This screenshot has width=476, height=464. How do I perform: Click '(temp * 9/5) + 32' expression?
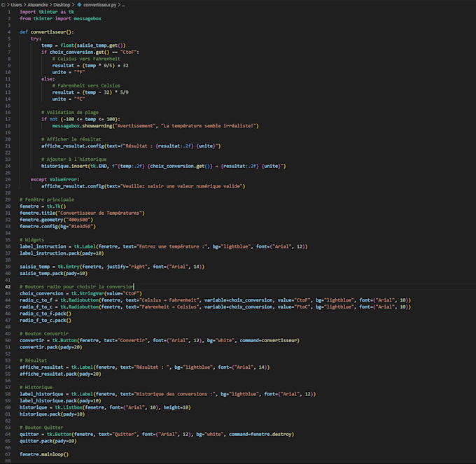point(105,66)
